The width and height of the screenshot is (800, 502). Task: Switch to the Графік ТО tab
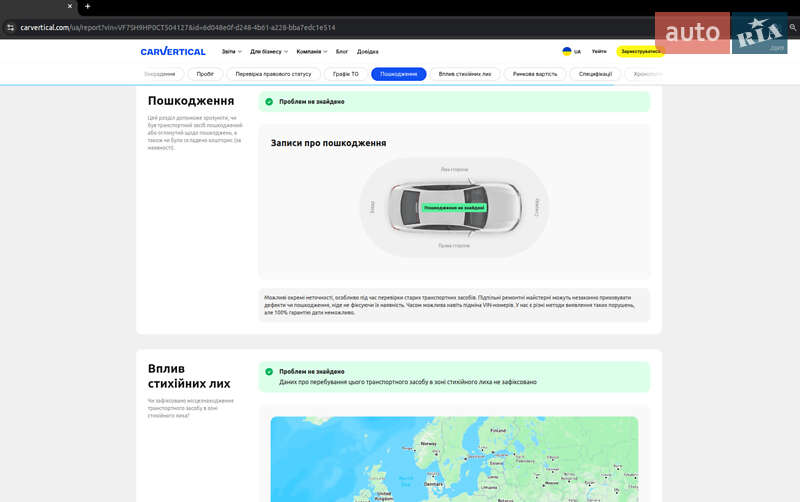click(345, 74)
